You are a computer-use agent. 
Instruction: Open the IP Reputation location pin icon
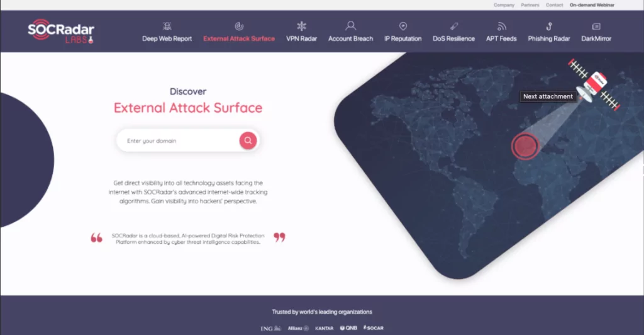point(403,26)
